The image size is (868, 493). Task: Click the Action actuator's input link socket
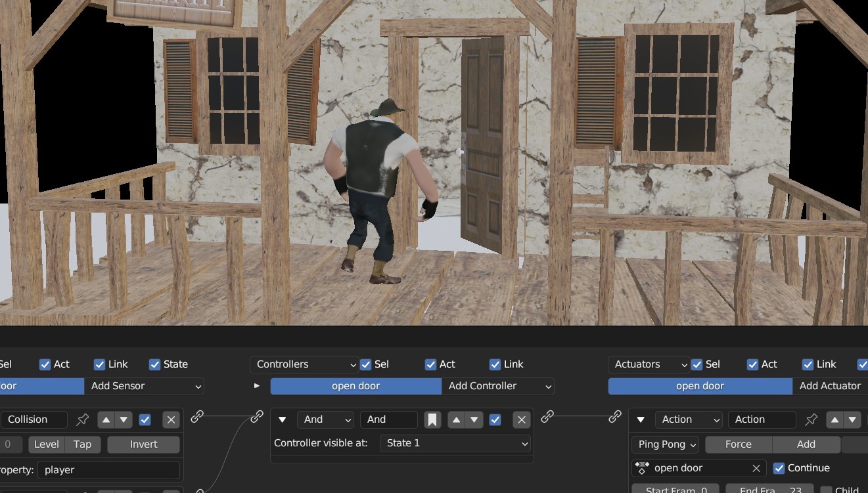615,416
